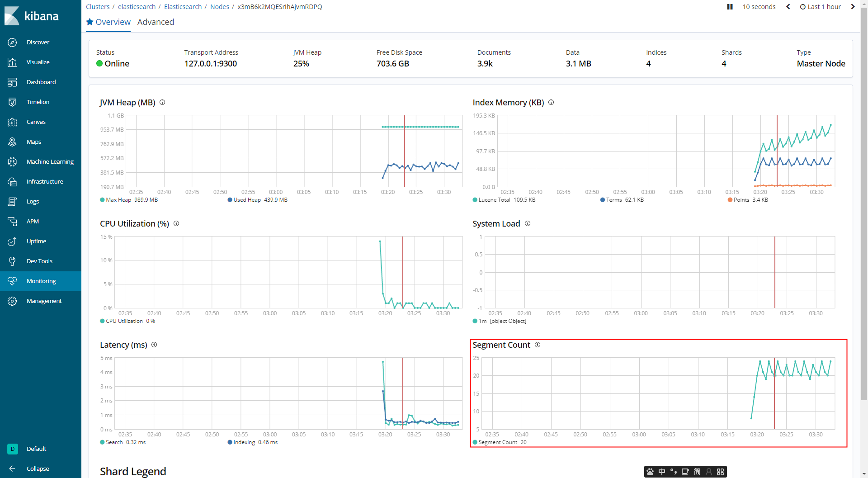Open Elasticsearch breadcrumb link
The width and height of the screenshot is (868, 478).
(183, 7)
